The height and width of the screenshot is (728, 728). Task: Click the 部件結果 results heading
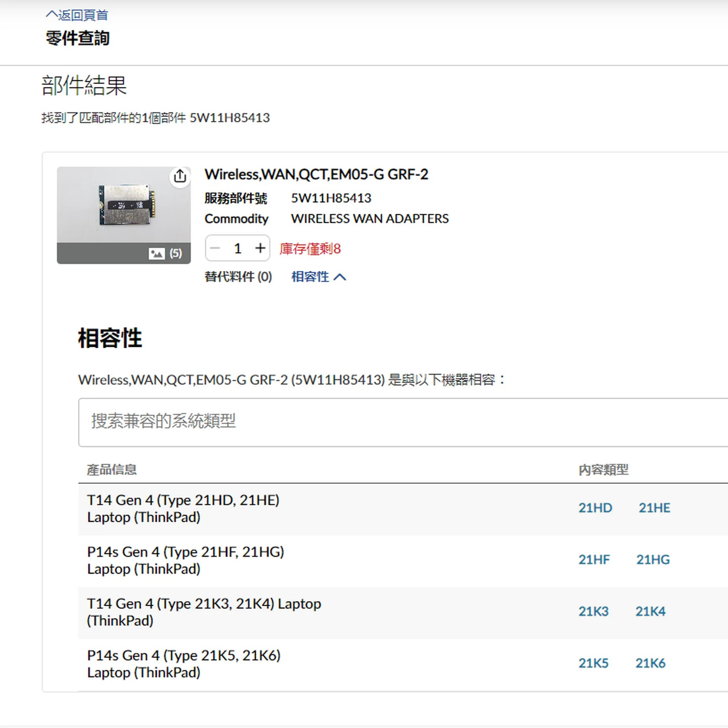[84, 85]
